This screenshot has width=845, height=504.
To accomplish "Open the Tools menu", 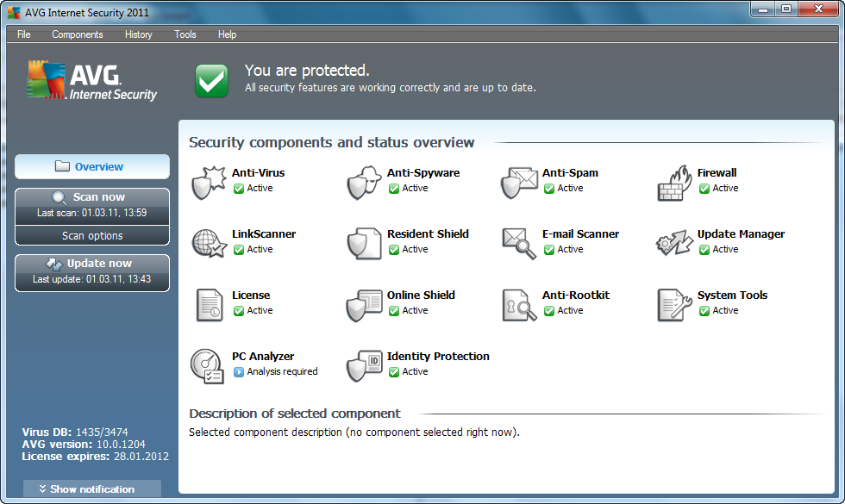I will point(185,34).
